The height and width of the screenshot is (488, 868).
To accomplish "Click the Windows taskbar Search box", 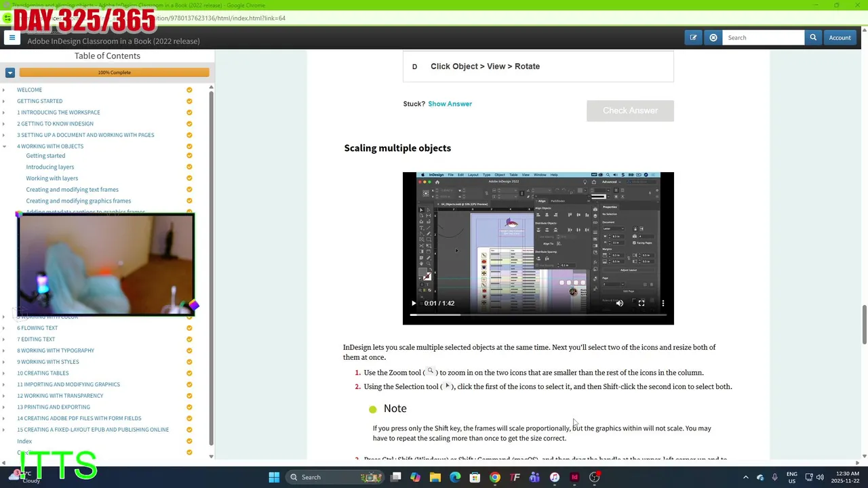I will click(335, 477).
